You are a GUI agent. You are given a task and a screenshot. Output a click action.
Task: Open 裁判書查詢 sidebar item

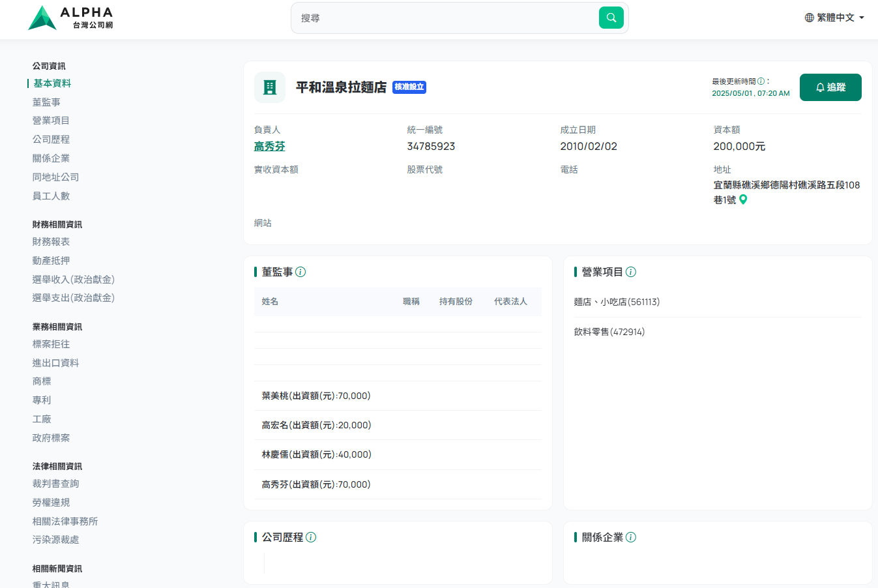pos(55,484)
